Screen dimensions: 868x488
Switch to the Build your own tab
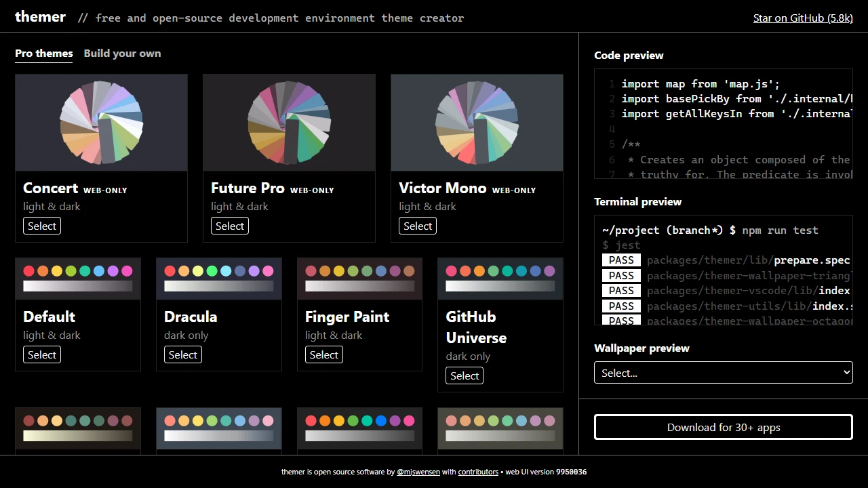pos(122,53)
